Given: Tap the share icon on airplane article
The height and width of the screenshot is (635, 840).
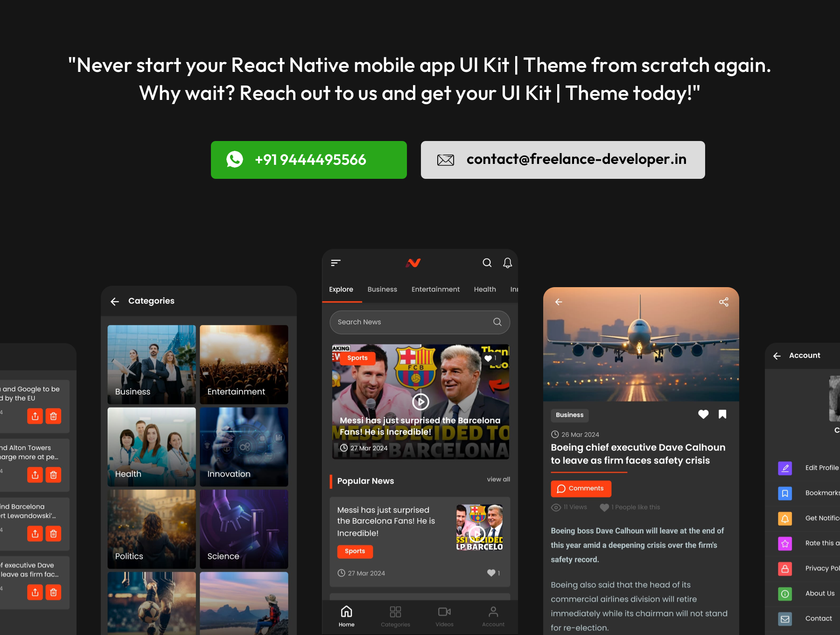Looking at the screenshot, I should click(723, 302).
